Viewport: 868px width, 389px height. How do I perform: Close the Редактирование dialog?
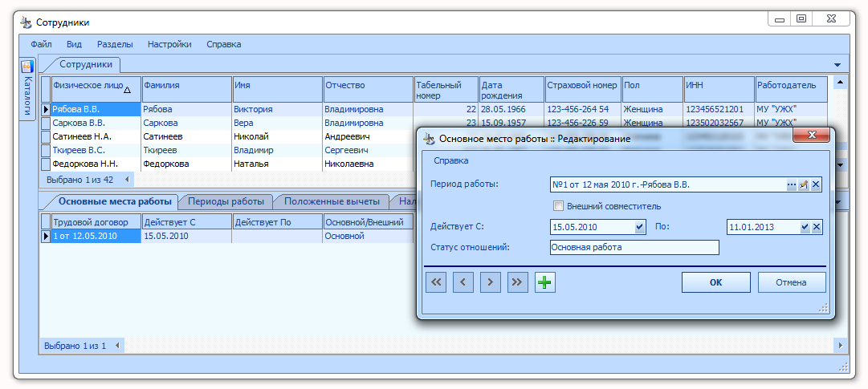(812, 135)
